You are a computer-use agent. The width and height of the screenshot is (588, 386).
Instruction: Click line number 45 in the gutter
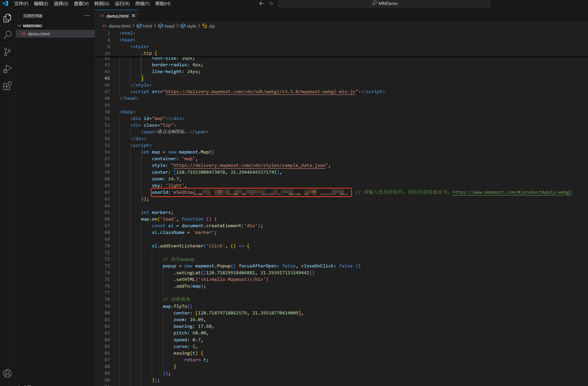click(107, 78)
